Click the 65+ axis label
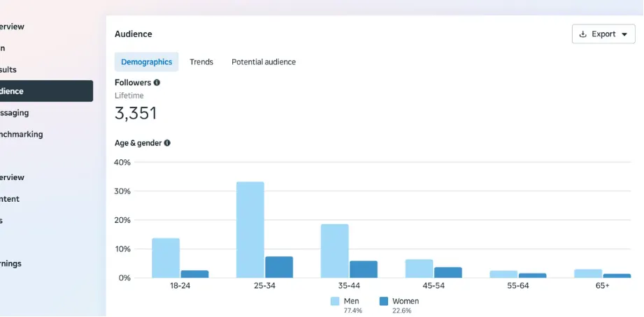The image size is (644, 317). click(x=603, y=286)
